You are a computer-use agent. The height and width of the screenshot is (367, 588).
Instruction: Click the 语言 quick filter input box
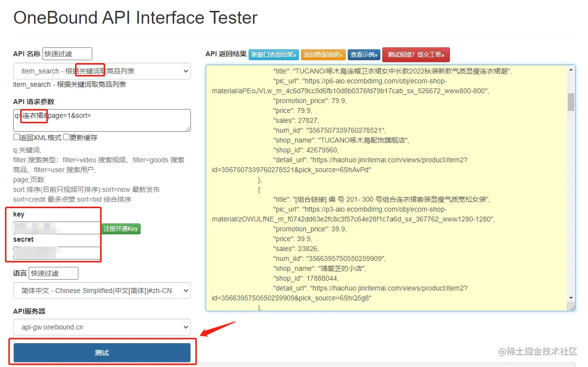point(53,273)
